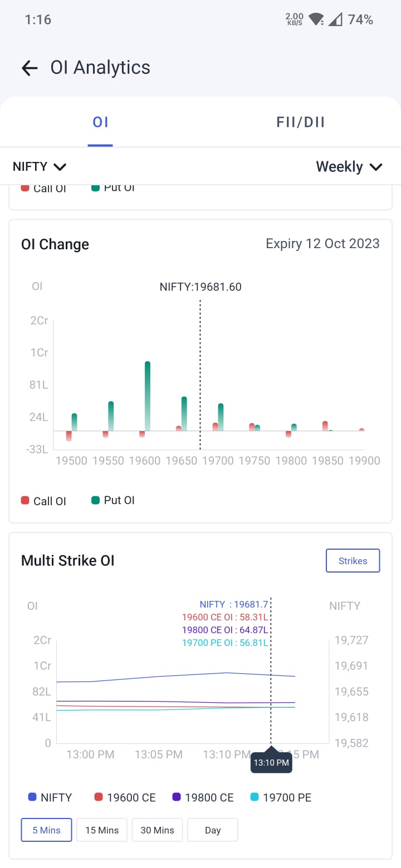
Task: Select the Day interval
Action: [213, 830]
